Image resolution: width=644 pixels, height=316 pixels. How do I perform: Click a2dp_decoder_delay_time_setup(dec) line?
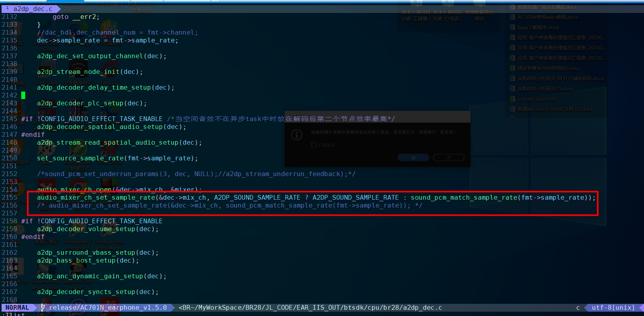coord(105,88)
